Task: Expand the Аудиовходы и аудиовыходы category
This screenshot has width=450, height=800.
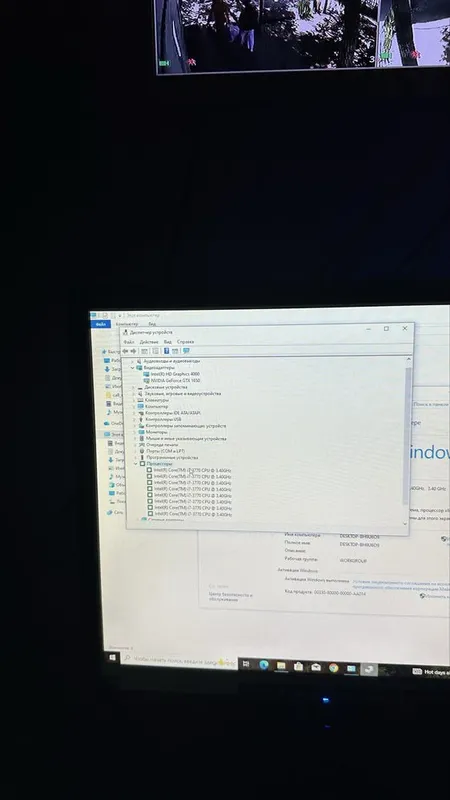Action: 133,361
